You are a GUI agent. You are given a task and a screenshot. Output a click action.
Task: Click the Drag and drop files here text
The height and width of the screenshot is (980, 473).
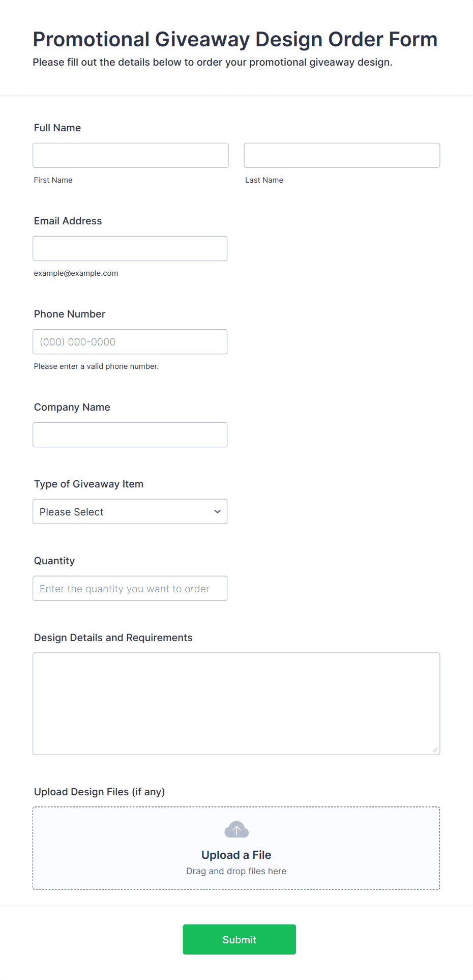(236, 871)
